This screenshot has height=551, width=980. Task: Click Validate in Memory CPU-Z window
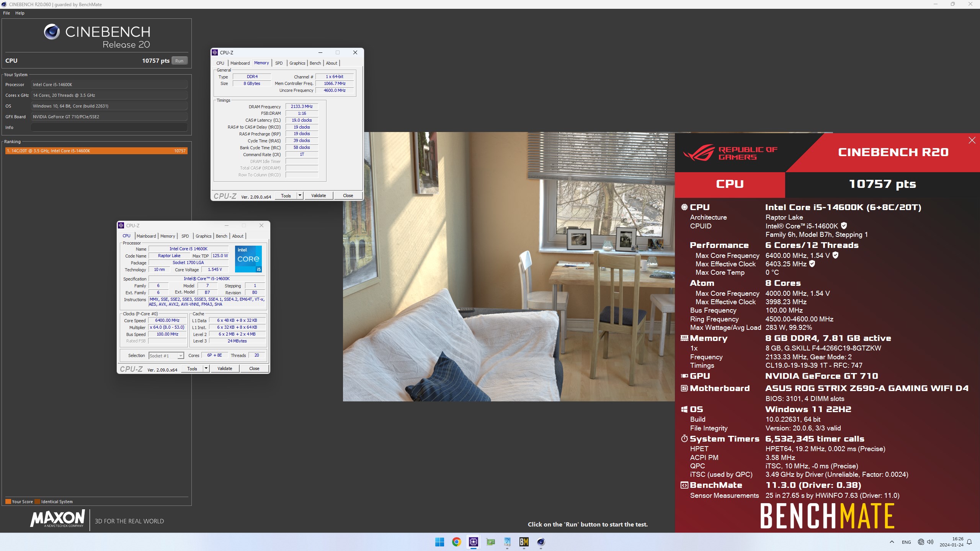point(318,196)
